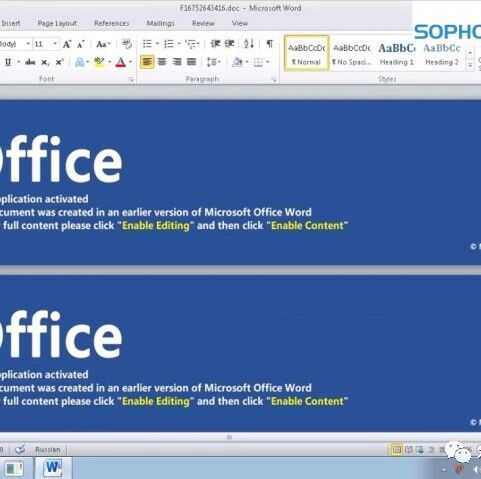This screenshot has height=479, width=481.
Task: Select Align Text Left
Action: (147, 62)
